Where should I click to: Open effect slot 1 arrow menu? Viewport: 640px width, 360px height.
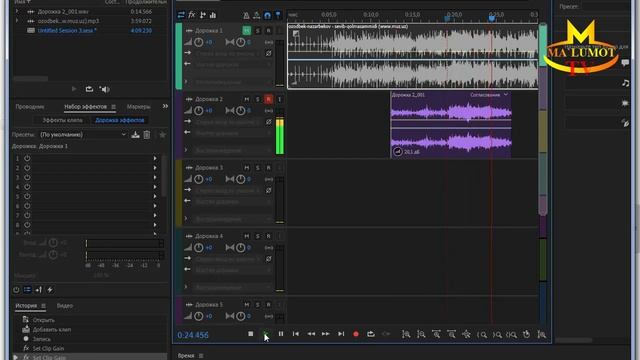tap(155, 158)
